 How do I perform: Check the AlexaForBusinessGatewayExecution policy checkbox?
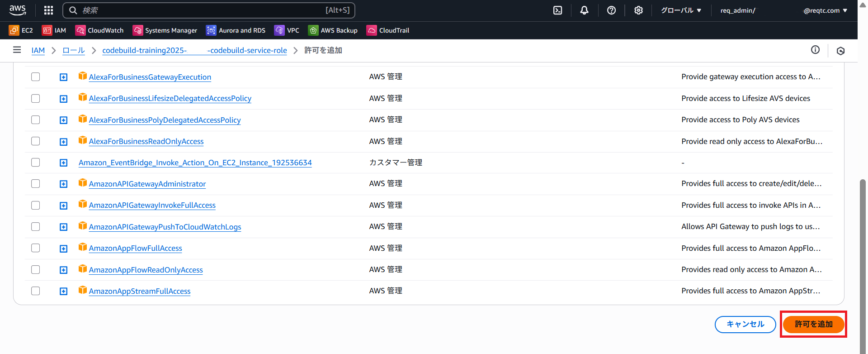[x=36, y=77]
